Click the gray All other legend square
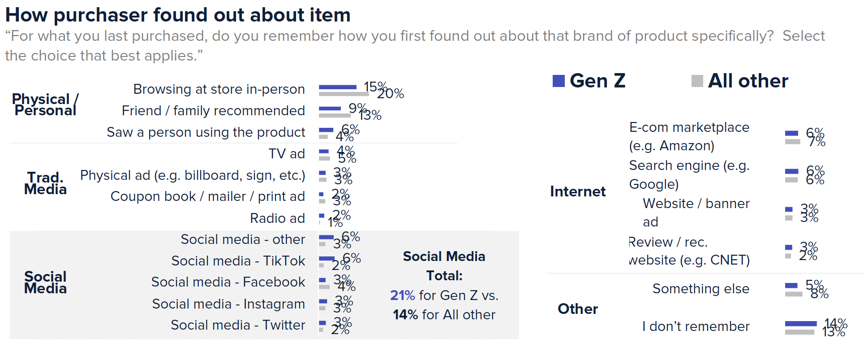Screen dimensions: 868x348 tap(697, 81)
